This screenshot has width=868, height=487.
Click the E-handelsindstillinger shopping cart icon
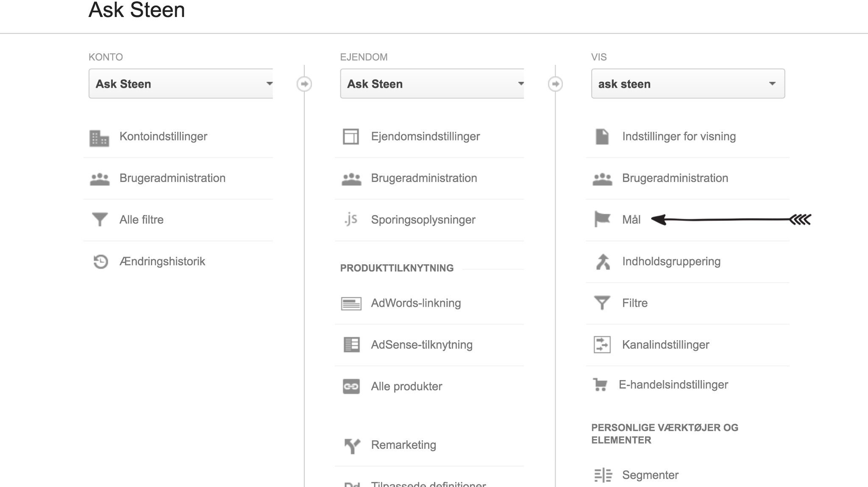pos(600,384)
